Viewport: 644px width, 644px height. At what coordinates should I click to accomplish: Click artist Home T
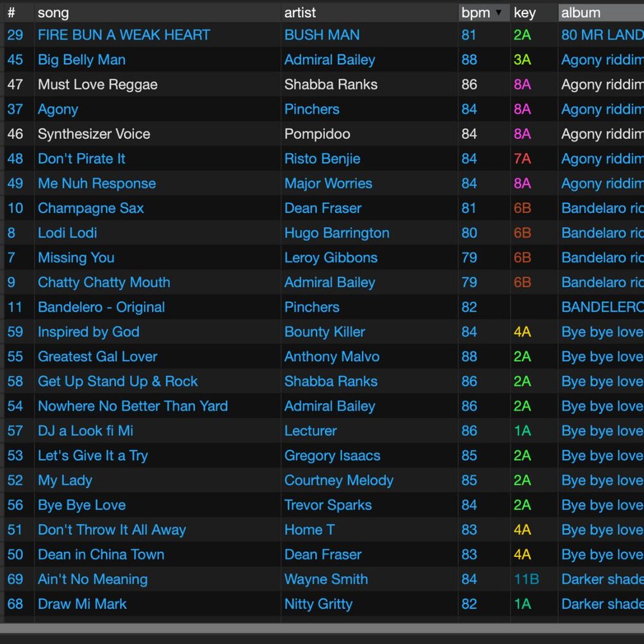point(310,530)
